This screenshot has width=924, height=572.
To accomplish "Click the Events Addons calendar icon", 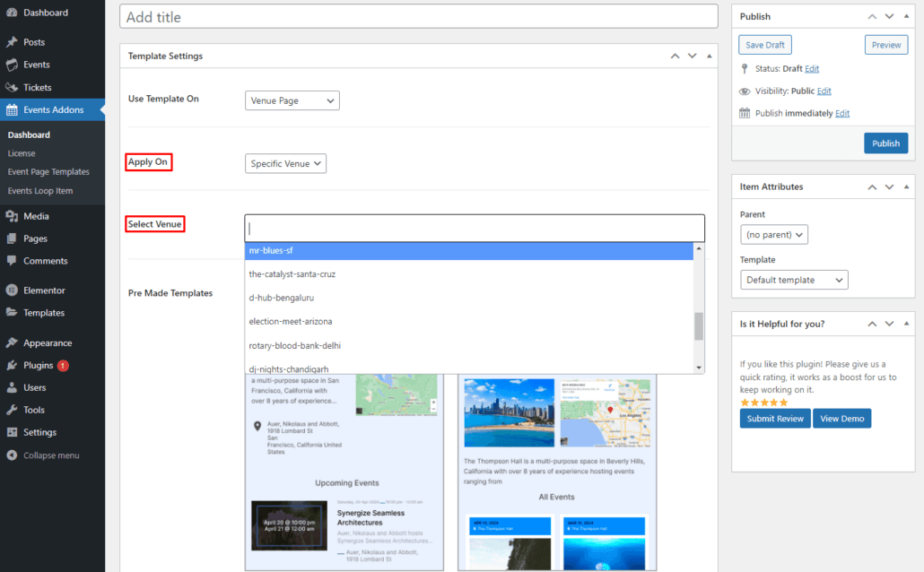I will [12, 110].
